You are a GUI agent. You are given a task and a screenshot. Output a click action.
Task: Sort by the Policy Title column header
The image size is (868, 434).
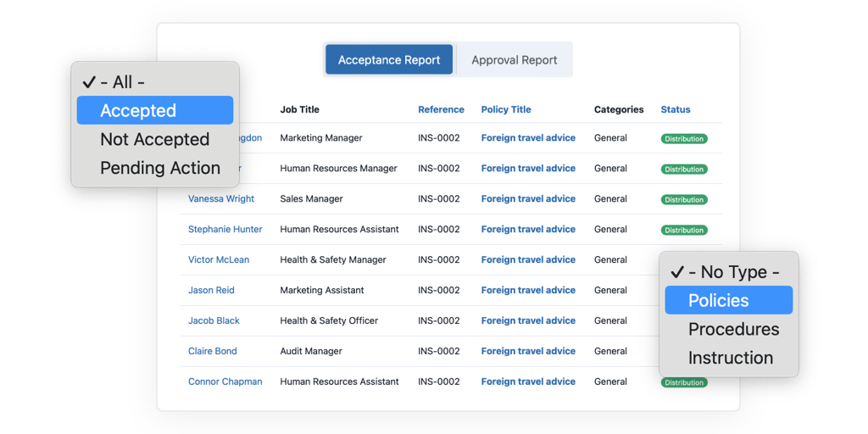point(506,109)
